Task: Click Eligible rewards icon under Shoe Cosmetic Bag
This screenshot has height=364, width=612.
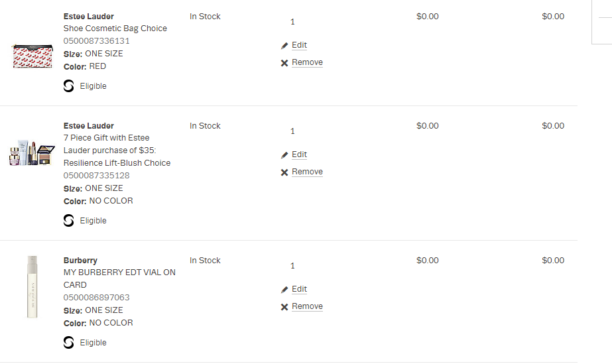Action: (69, 86)
